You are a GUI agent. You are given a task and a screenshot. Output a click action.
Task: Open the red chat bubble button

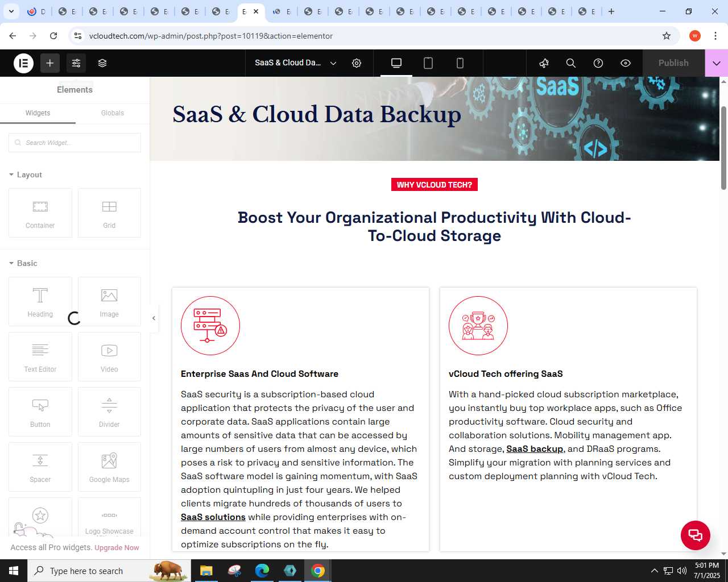696,535
